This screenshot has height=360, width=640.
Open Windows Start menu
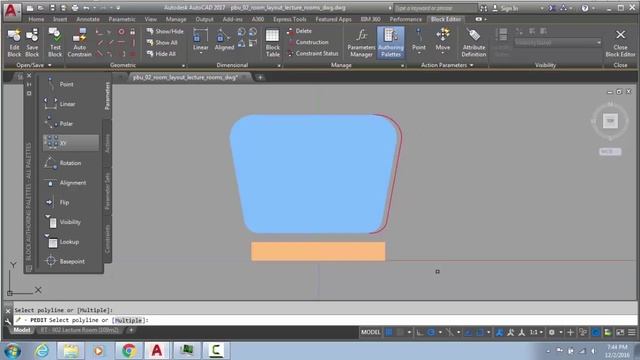[12, 351]
